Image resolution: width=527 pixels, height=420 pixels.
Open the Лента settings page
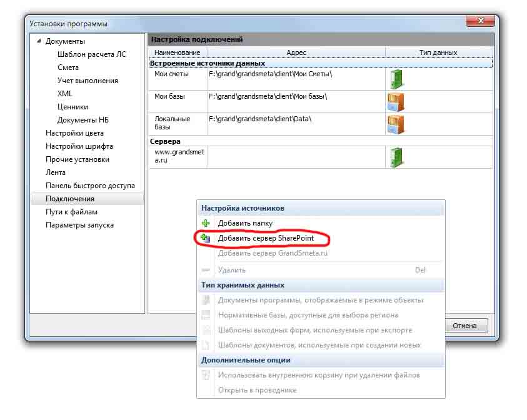click(56, 172)
